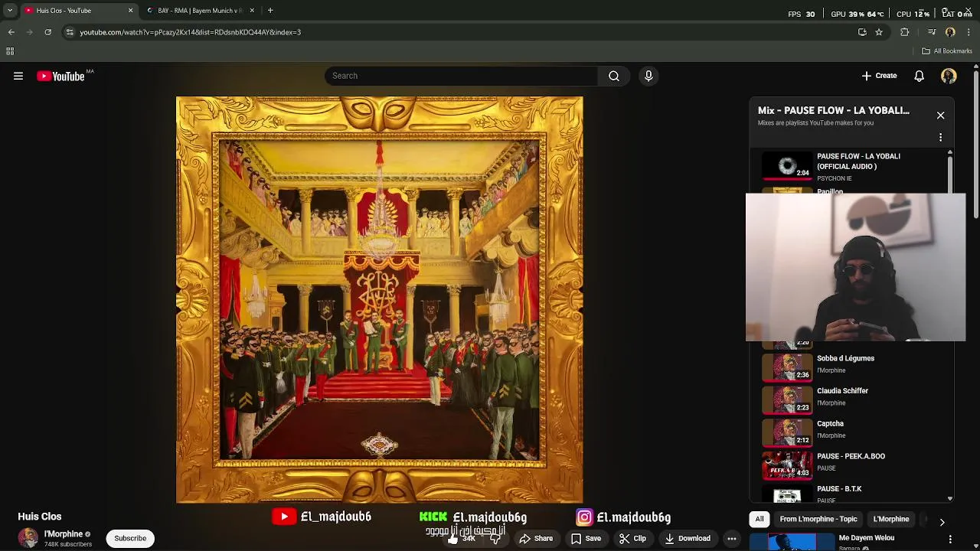
Task: Go back with the browser back arrow
Action: pyautogui.click(x=11, y=32)
